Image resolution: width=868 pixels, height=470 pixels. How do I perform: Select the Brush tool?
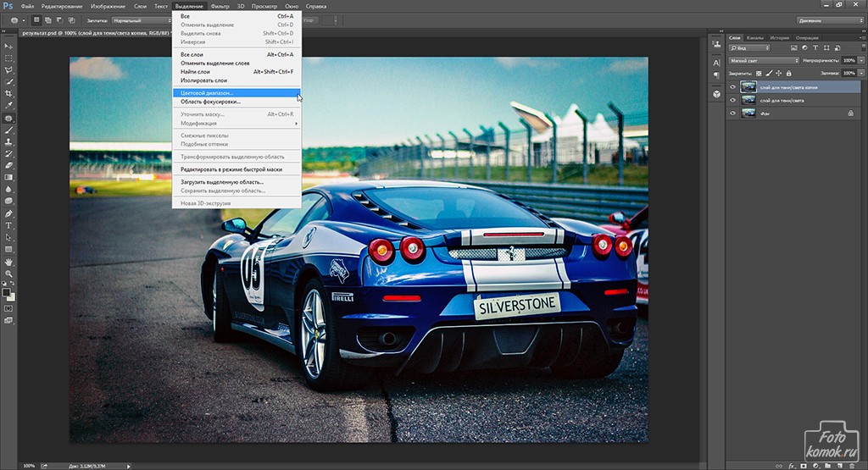(8, 130)
